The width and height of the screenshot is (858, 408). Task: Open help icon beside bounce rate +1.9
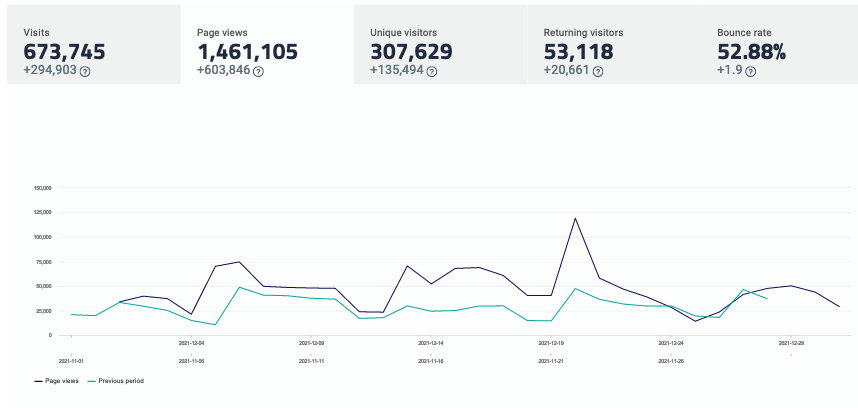coord(751,71)
